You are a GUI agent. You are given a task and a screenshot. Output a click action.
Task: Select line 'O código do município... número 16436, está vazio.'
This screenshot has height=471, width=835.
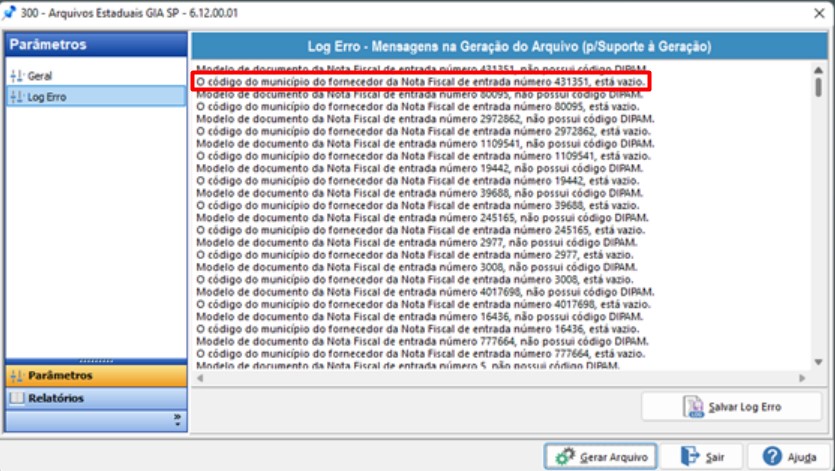pyautogui.click(x=418, y=329)
